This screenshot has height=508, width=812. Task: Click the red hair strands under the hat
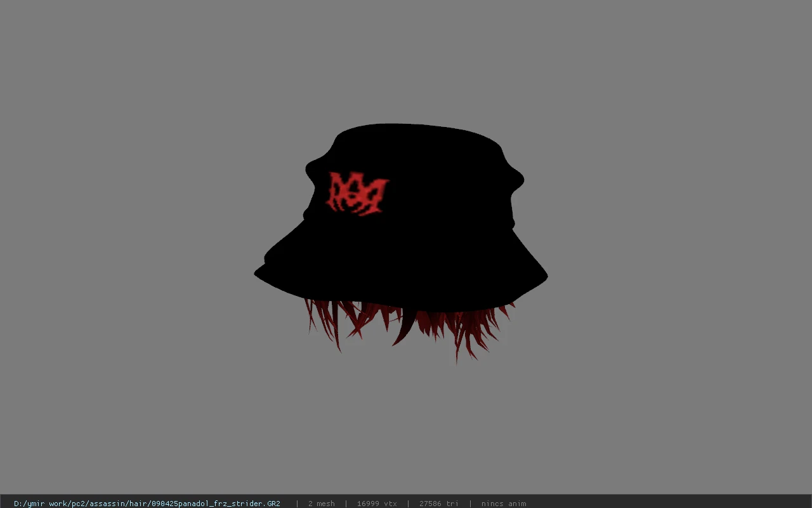point(409,331)
